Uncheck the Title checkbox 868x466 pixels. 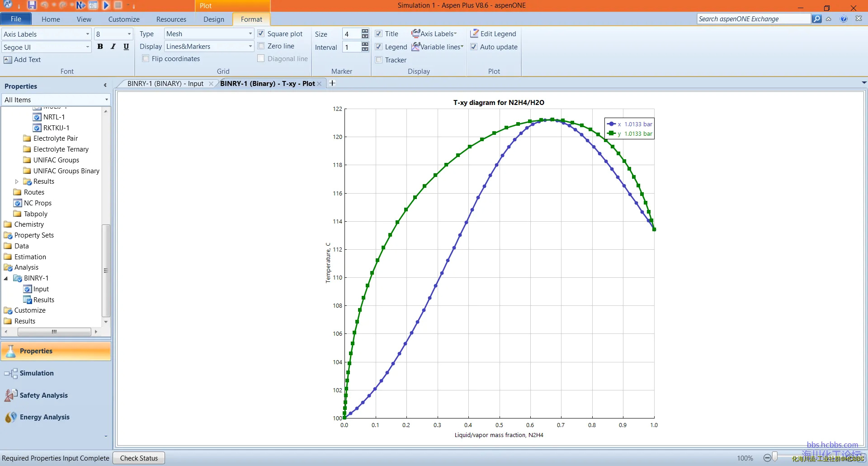click(379, 34)
